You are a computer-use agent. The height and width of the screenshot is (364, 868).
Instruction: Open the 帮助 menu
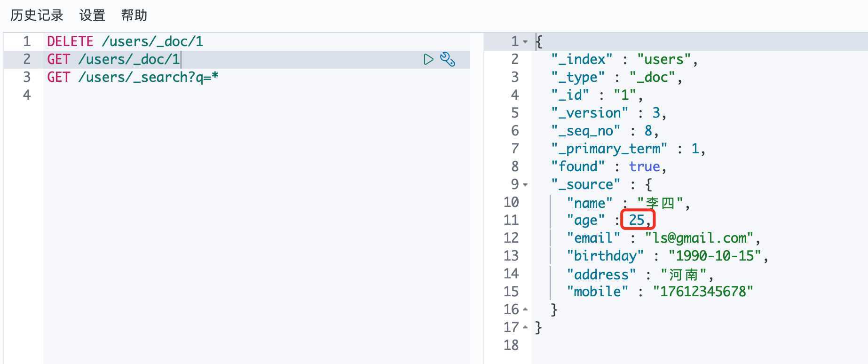(134, 16)
